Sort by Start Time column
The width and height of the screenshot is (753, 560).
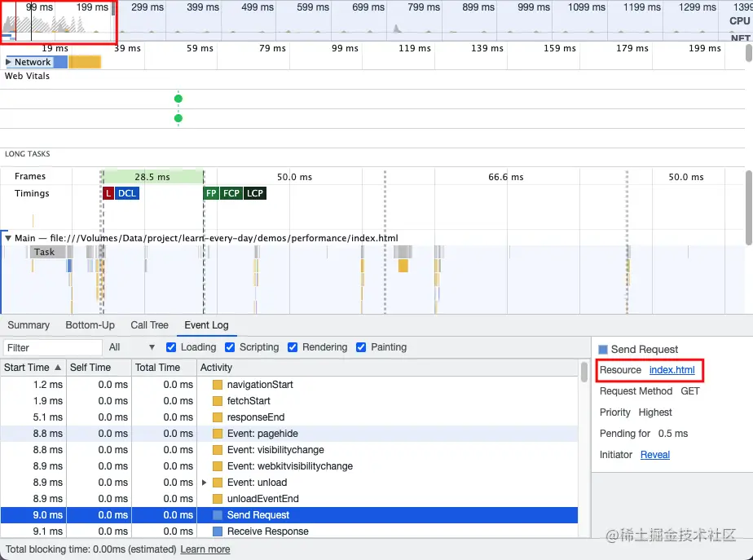33,368
